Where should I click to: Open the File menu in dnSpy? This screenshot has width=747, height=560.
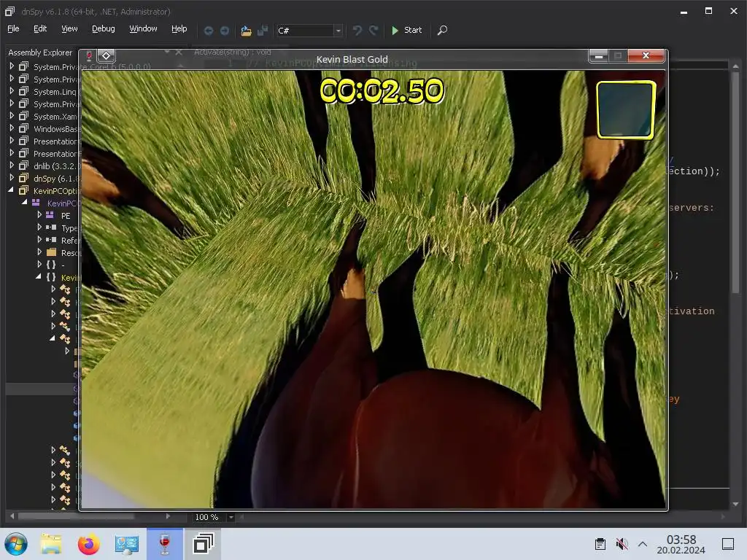click(13, 28)
